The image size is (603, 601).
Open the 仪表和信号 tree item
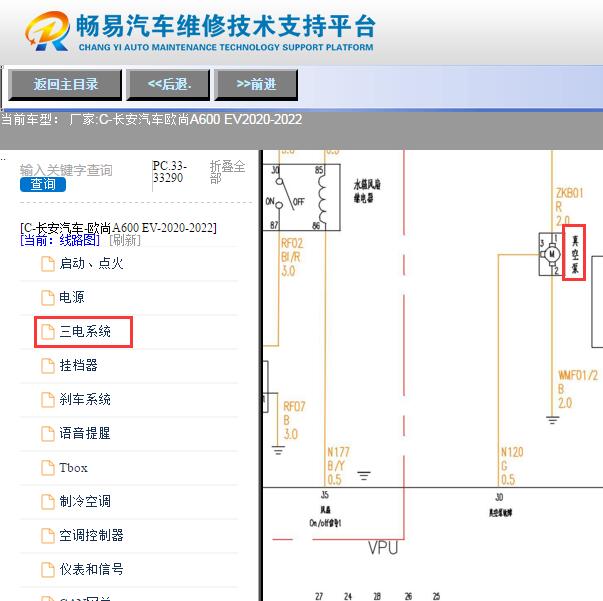point(91,569)
